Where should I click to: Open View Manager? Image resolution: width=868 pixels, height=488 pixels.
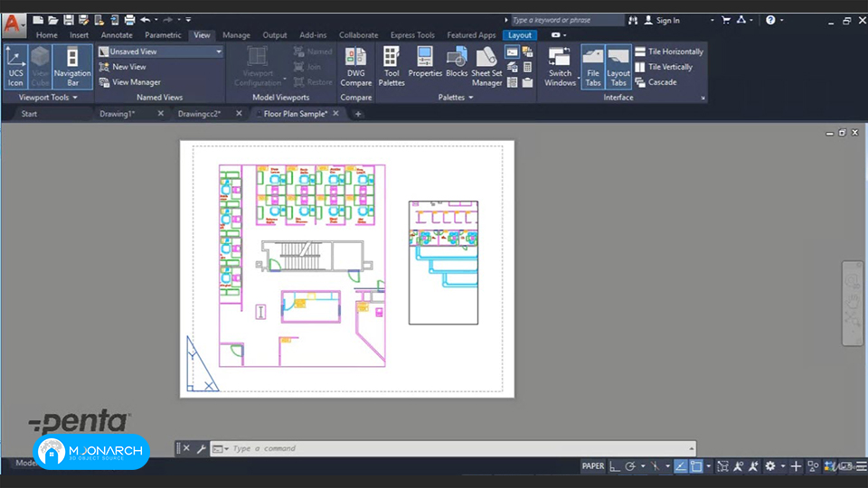point(130,82)
